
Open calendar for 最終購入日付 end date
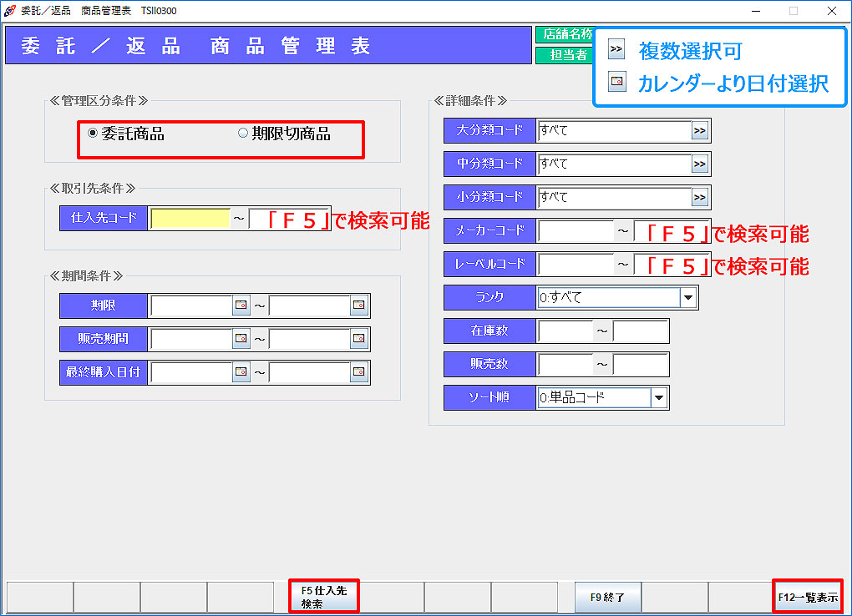click(359, 372)
